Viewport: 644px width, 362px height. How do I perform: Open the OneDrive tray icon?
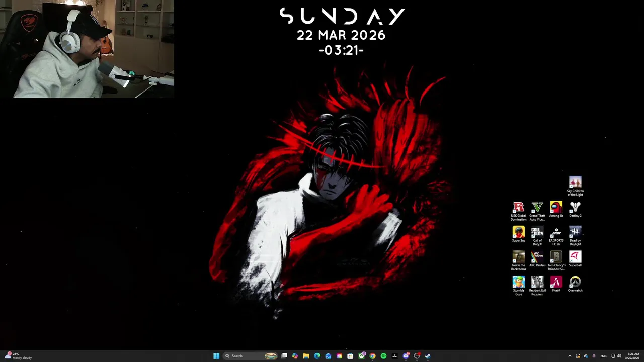point(586,356)
